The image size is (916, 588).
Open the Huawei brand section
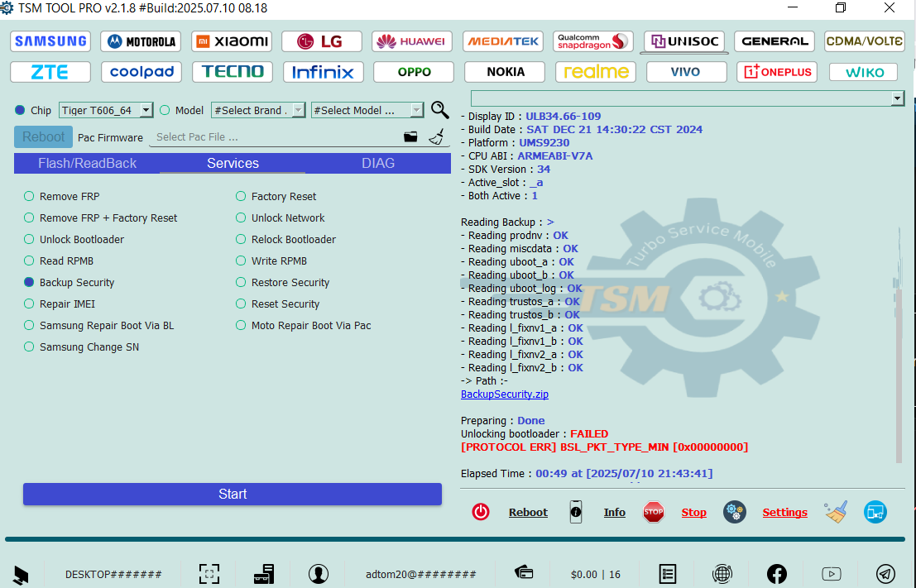[x=412, y=41]
